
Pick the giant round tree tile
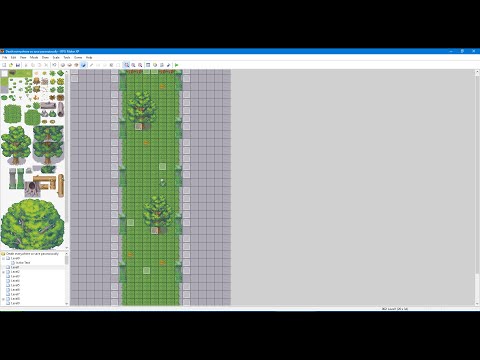32,224
